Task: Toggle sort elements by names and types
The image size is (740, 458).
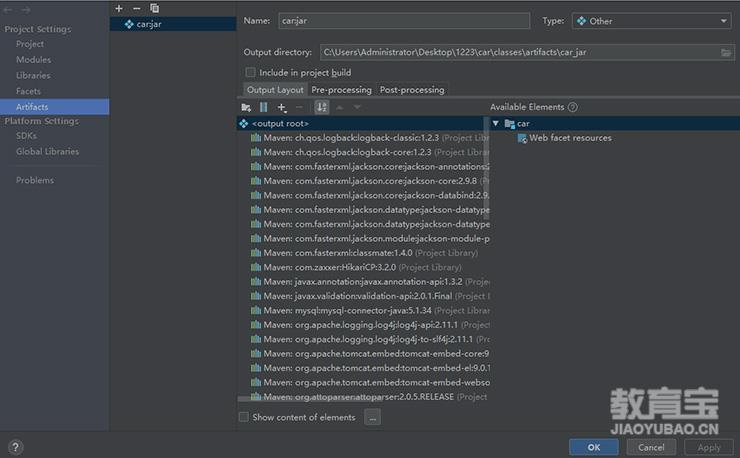Action: click(321, 107)
